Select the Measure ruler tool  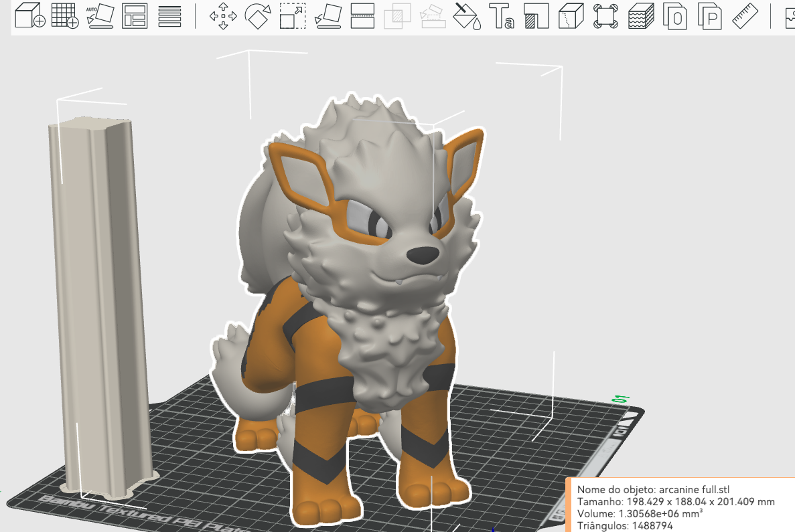[x=745, y=15]
